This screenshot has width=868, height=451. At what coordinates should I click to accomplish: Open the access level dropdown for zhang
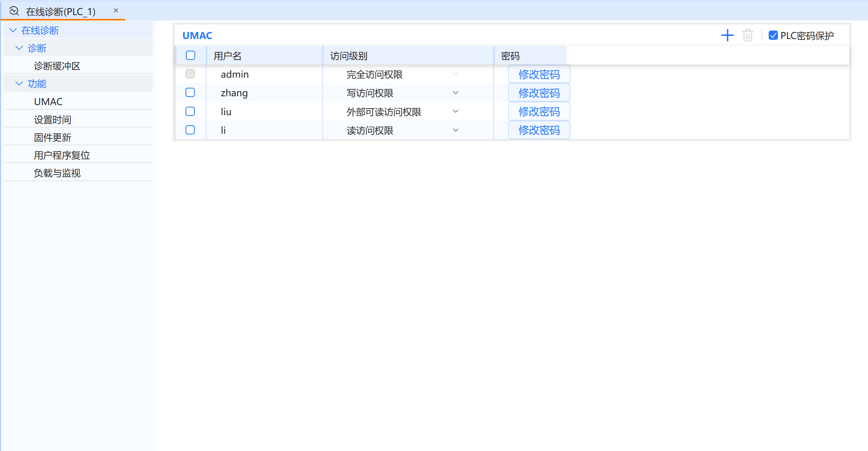pos(455,93)
